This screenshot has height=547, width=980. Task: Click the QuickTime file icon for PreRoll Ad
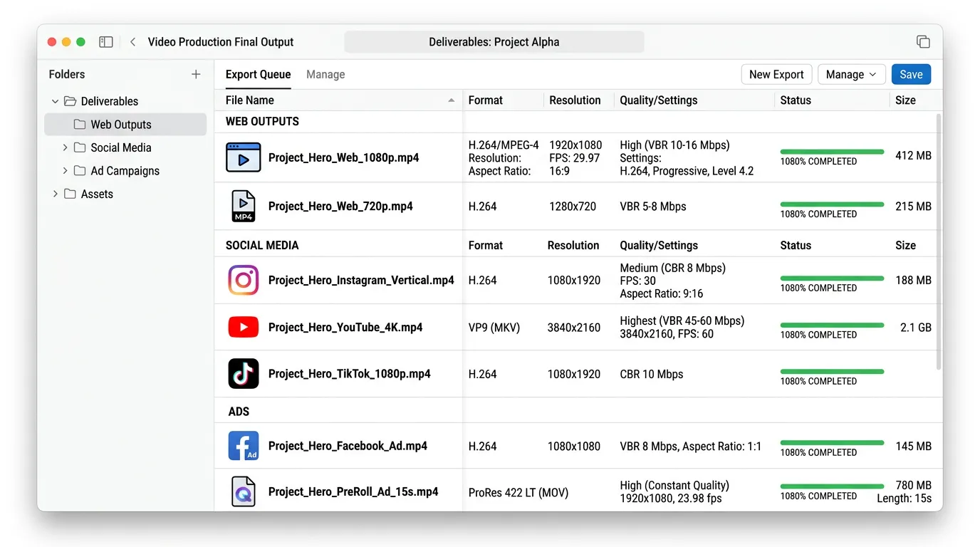[x=244, y=491]
